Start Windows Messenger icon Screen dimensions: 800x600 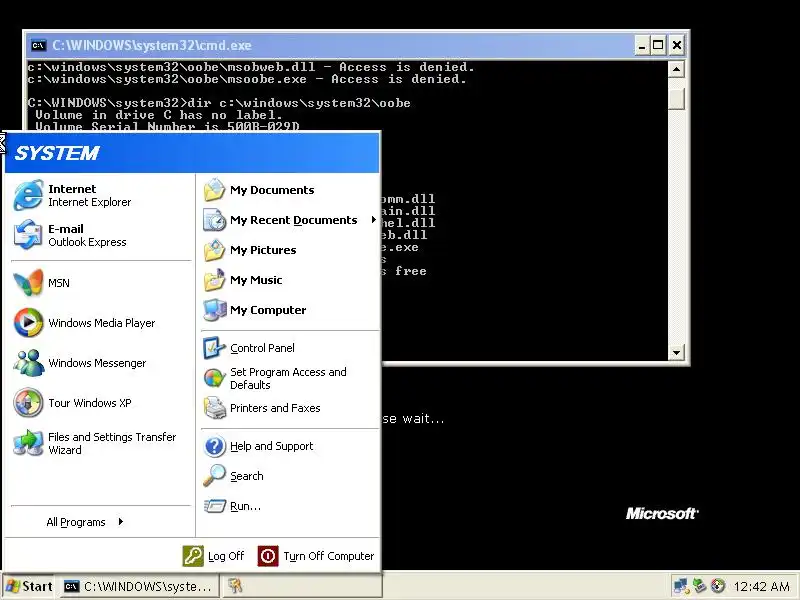(28, 363)
